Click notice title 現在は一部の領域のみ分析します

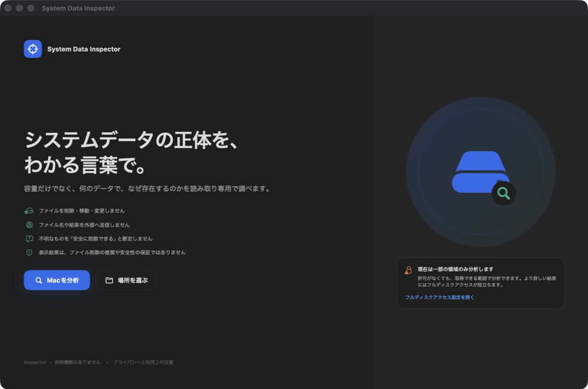(x=455, y=269)
